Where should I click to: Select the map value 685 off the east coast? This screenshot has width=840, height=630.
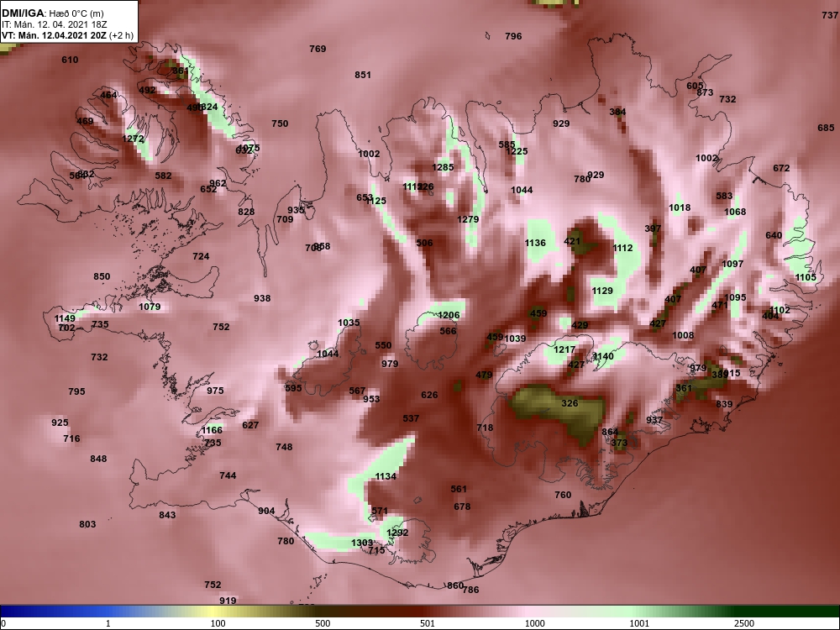(826, 128)
